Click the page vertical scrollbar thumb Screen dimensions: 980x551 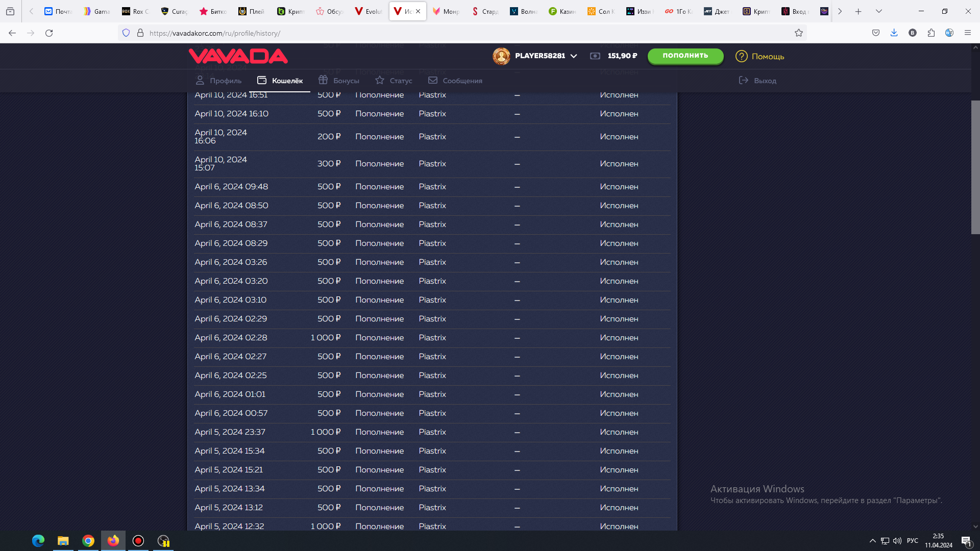[x=975, y=167]
